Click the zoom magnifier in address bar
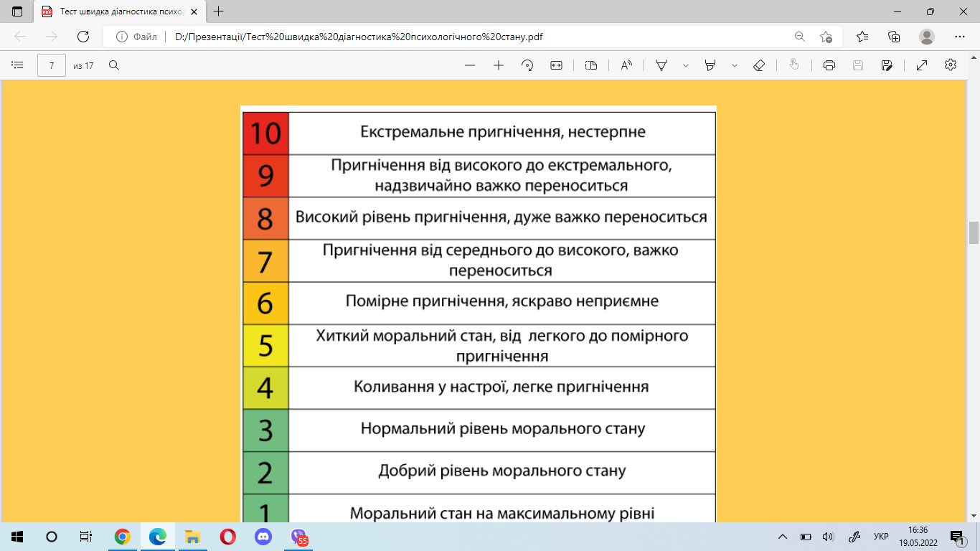Image resolution: width=980 pixels, height=551 pixels. tap(799, 37)
